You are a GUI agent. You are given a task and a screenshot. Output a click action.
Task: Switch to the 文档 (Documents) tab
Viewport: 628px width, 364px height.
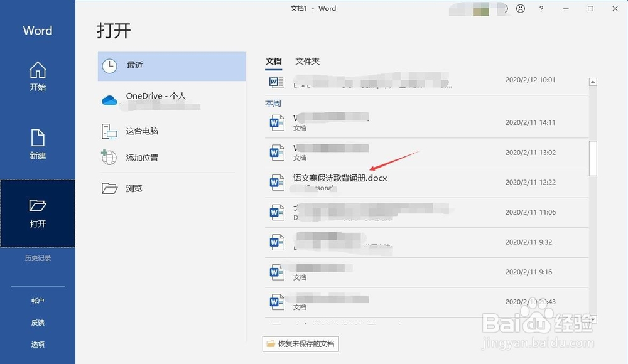point(274,62)
